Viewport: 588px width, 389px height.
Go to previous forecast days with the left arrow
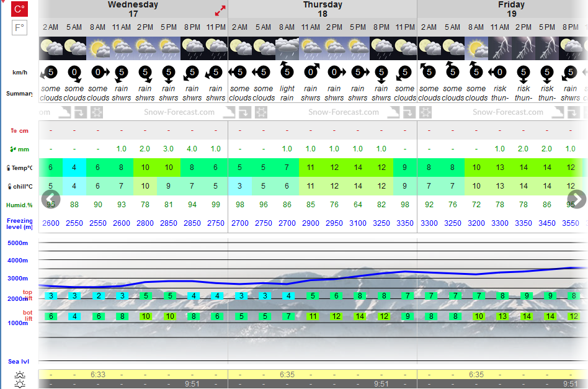click(51, 199)
